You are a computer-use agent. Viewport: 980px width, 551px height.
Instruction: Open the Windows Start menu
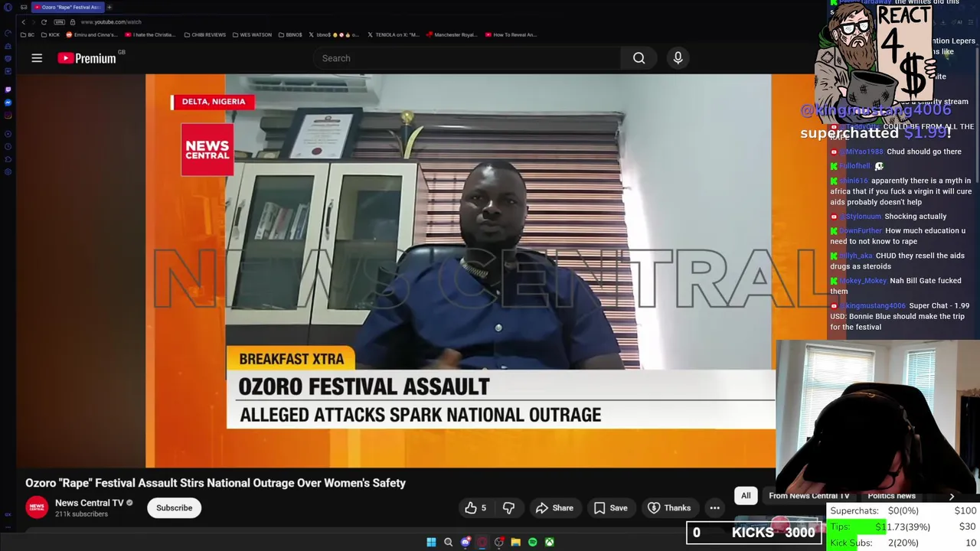point(431,542)
